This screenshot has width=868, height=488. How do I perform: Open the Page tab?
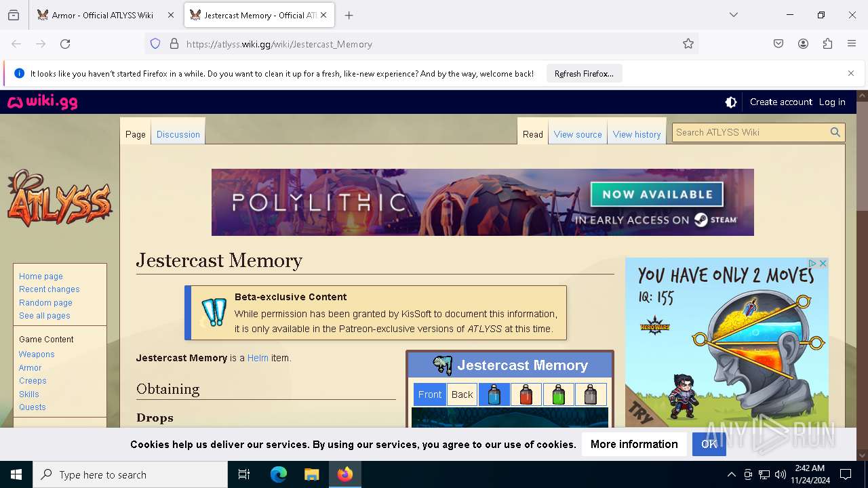[136, 134]
